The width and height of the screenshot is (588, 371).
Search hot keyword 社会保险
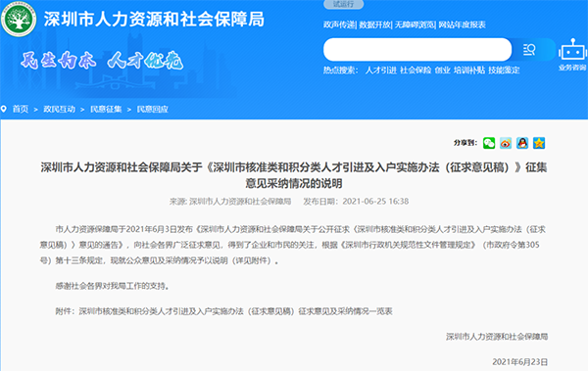416,70
